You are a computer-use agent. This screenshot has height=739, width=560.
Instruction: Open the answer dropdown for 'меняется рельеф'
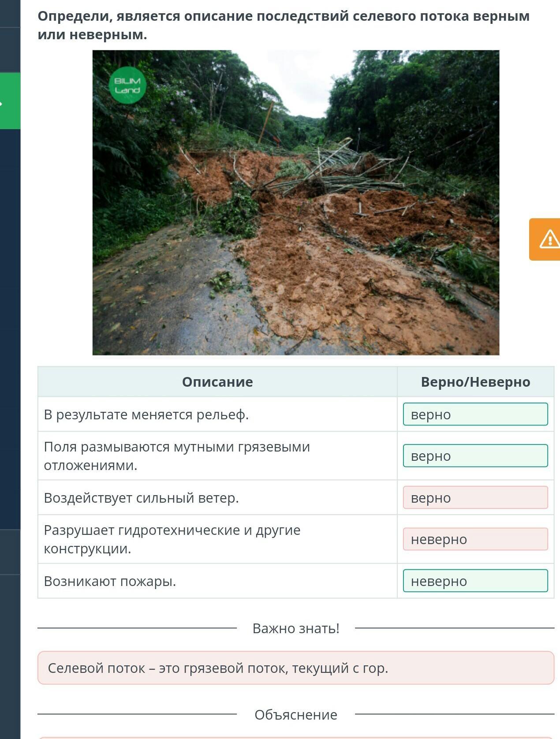tap(475, 414)
